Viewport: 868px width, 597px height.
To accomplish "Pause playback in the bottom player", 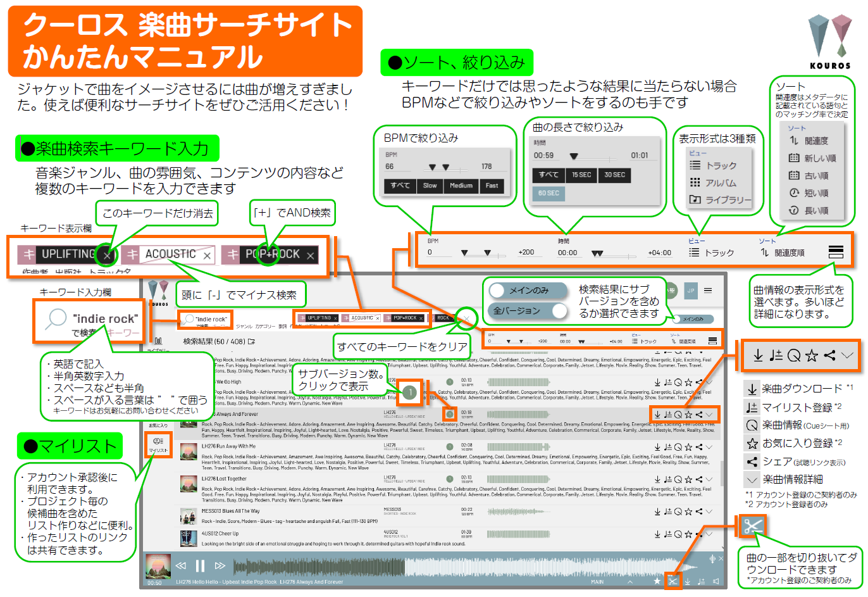I will [x=201, y=566].
